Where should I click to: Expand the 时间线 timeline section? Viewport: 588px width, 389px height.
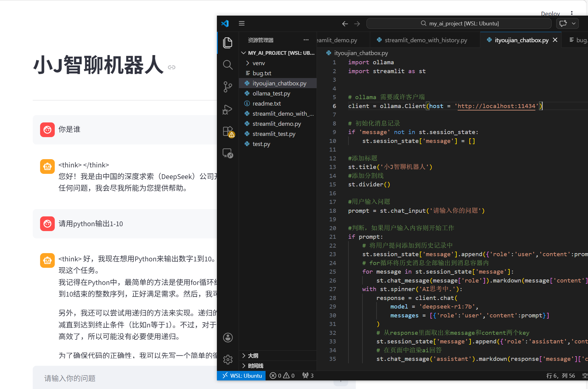coord(278,366)
